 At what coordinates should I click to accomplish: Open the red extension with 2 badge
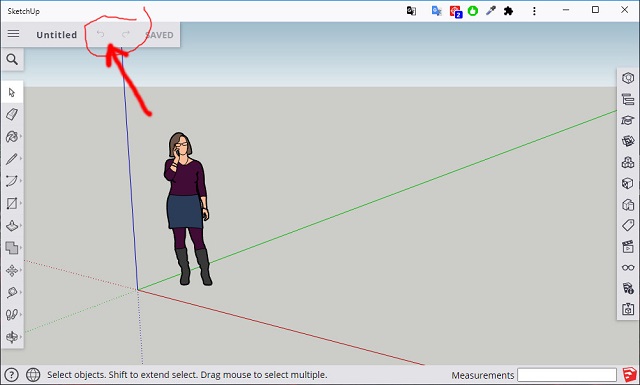tap(455, 11)
